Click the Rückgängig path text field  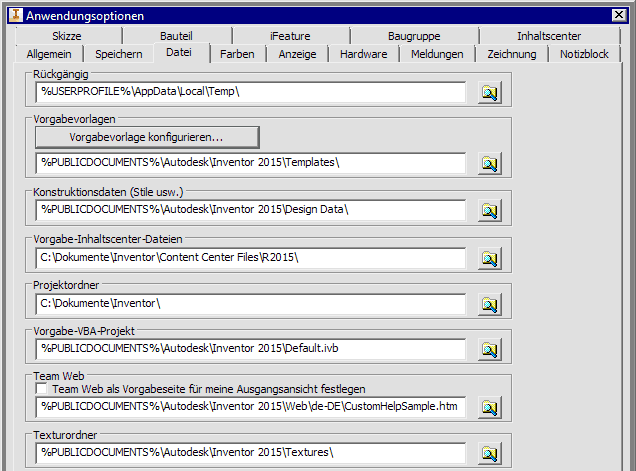click(251, 93)
